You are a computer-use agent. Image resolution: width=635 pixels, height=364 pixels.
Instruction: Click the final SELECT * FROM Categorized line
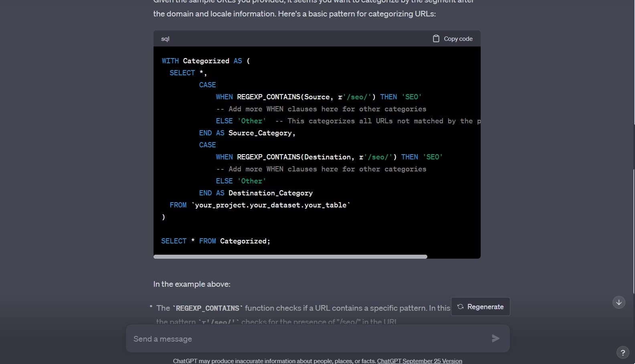pos(216,241)
